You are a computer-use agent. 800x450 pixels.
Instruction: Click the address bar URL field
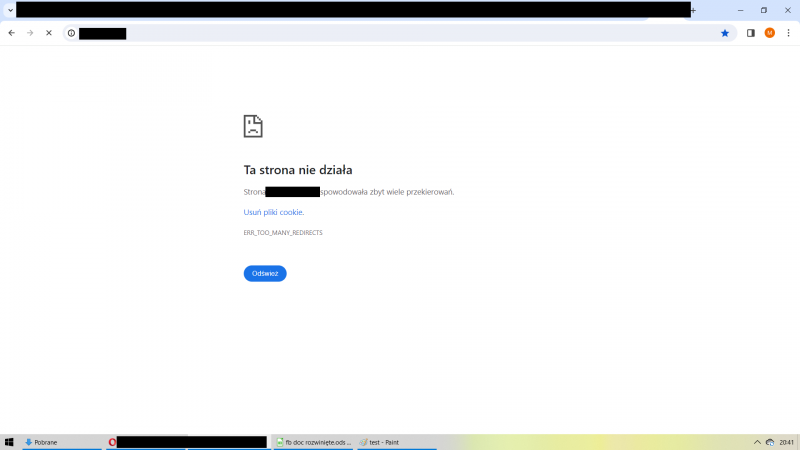pyautogui.click(x=398, y=33)
